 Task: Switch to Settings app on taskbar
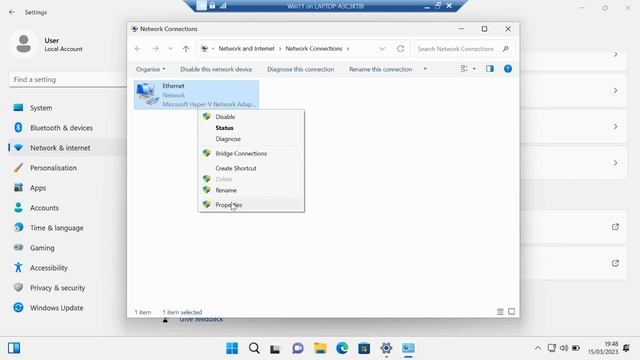[386, 348]
